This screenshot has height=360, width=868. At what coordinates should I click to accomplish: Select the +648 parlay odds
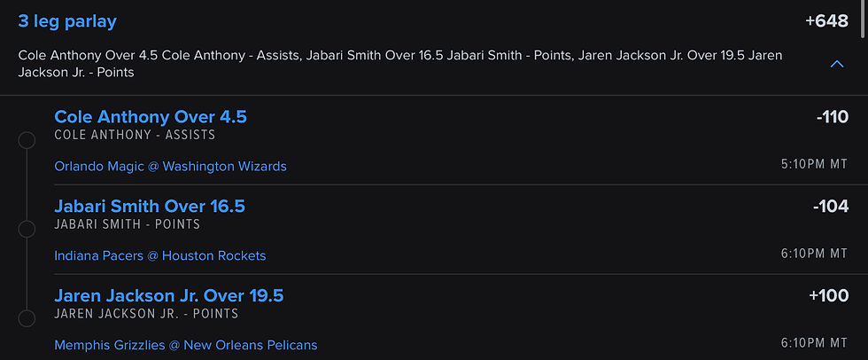click(826, 21)
